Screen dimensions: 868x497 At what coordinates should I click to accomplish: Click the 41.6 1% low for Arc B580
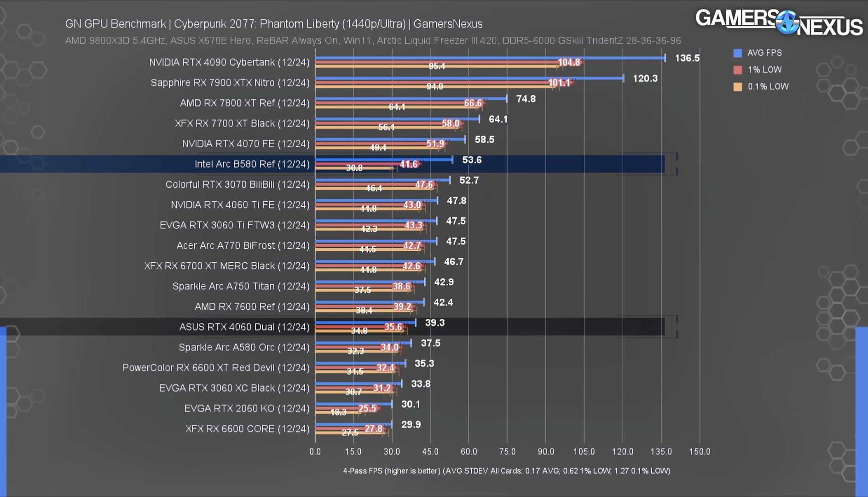click(x=409, y=164)
